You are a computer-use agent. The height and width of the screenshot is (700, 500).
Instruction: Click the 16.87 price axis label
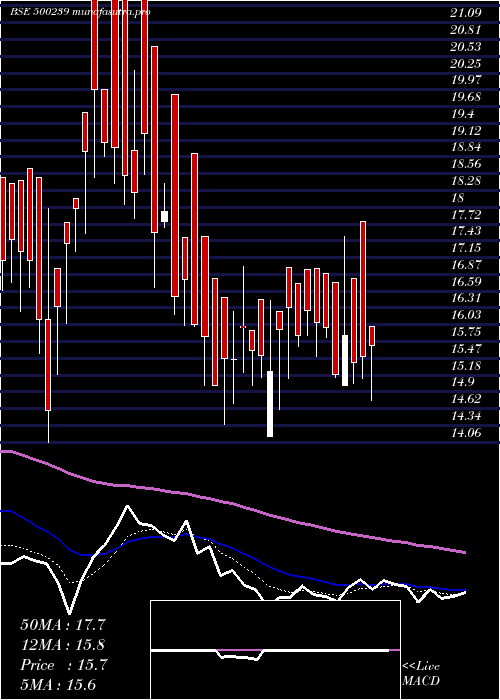pyautogui.click(x=466, y=265)
